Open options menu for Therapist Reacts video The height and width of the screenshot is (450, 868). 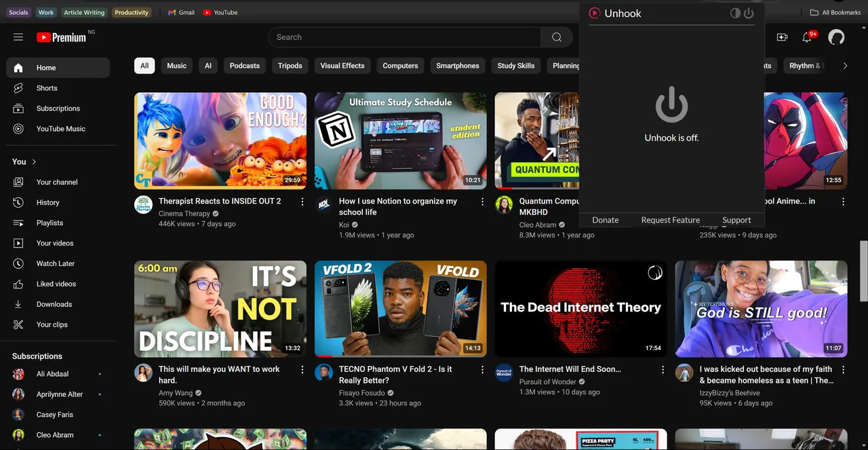(x=302, y=202)
